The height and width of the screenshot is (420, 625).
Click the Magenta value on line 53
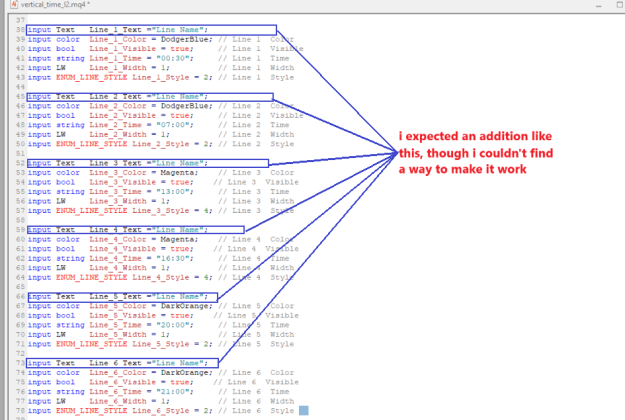coord(177,173)
